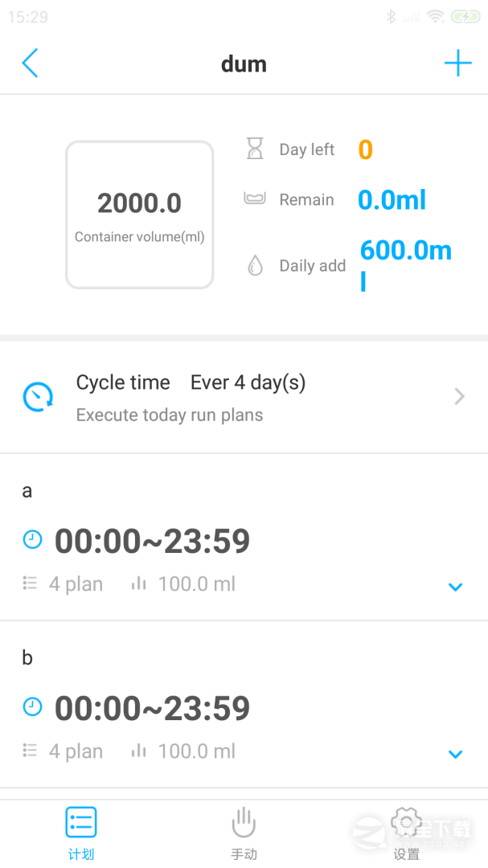Viewport: 488px width, 868px height.
Task: Tap the clock icon beside plan a's schedule time
Action: tap(32, 539)
